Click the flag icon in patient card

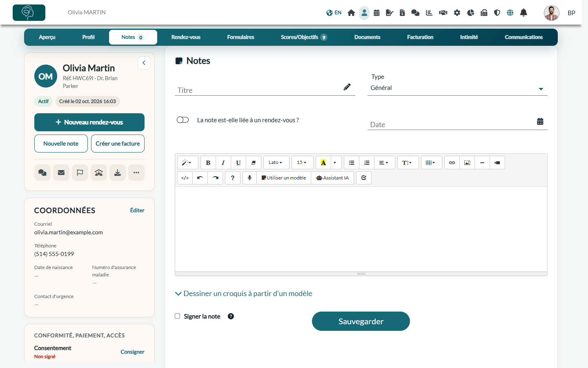[x=80, y=173]
